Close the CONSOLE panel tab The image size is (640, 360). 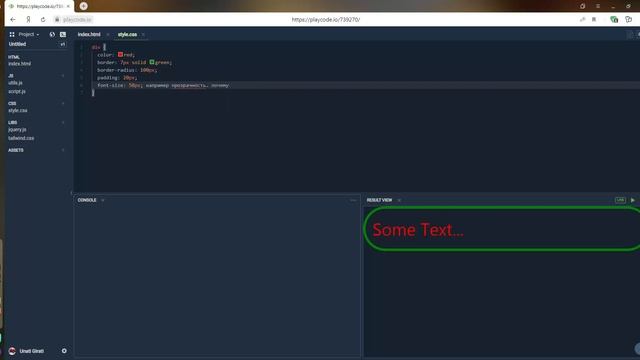pos(103,200)
